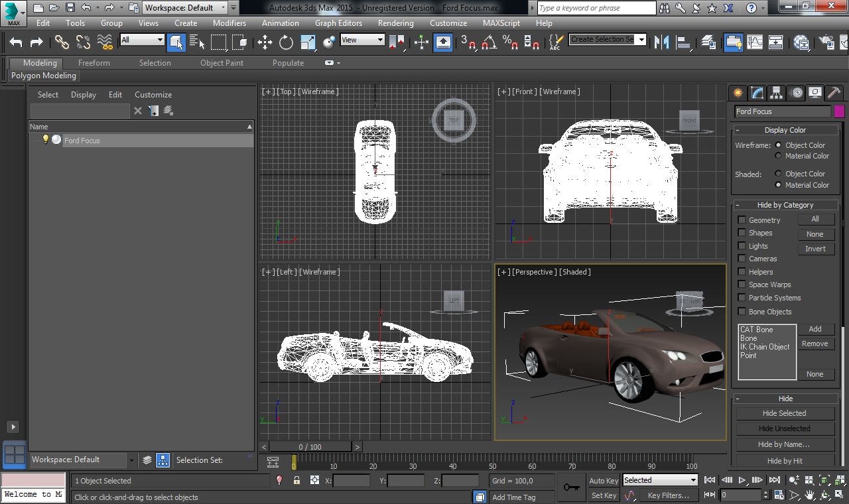The height and width of the screenshot is (504, 849).
Task: Click the Hide Unselected button
Action: pyautogui.click(x=784, y=428)
